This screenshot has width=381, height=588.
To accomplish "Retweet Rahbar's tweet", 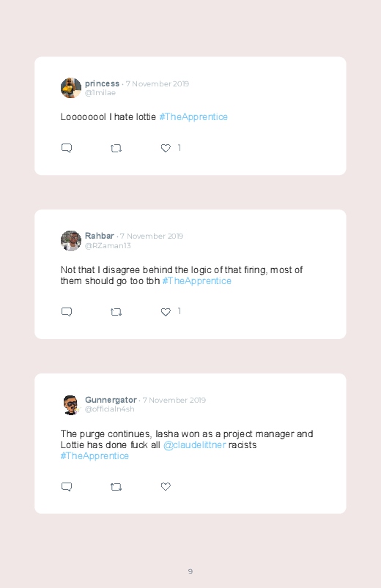I will [116, 312].
